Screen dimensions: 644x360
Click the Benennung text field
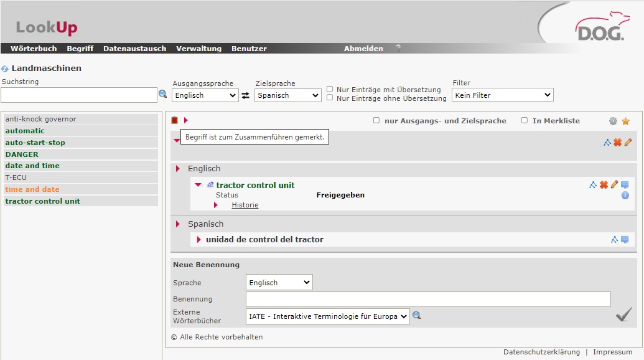click(428, 300)
